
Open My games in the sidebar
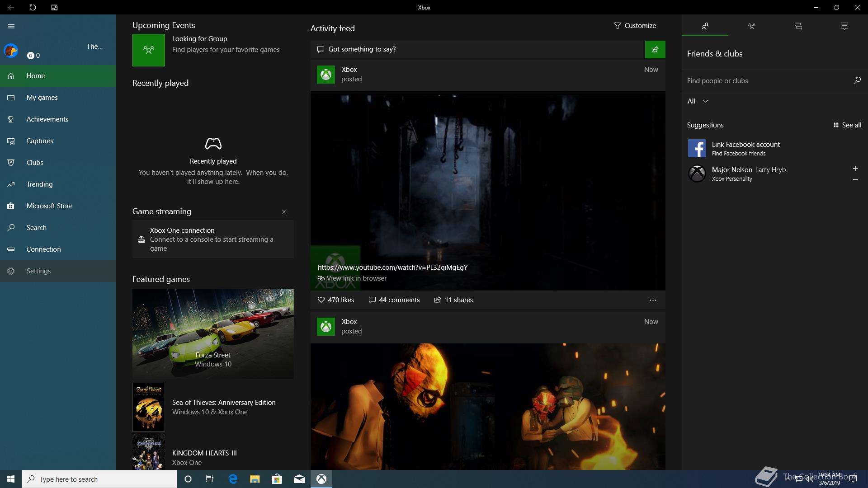pos(58,98)
